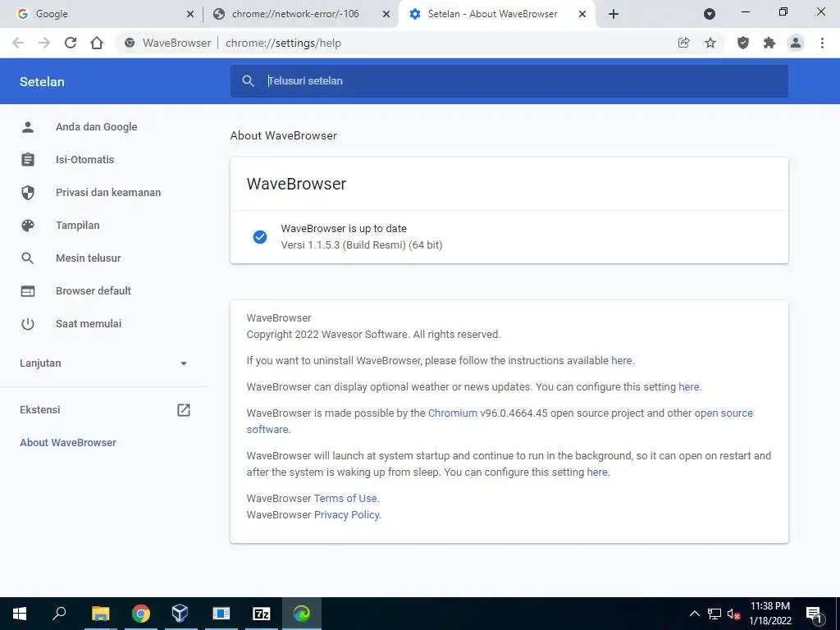Image resolution: width=840 pixels, height=630 pixels.
Task: Open the tab search dropdown arrow
Action: pos(710,14)
